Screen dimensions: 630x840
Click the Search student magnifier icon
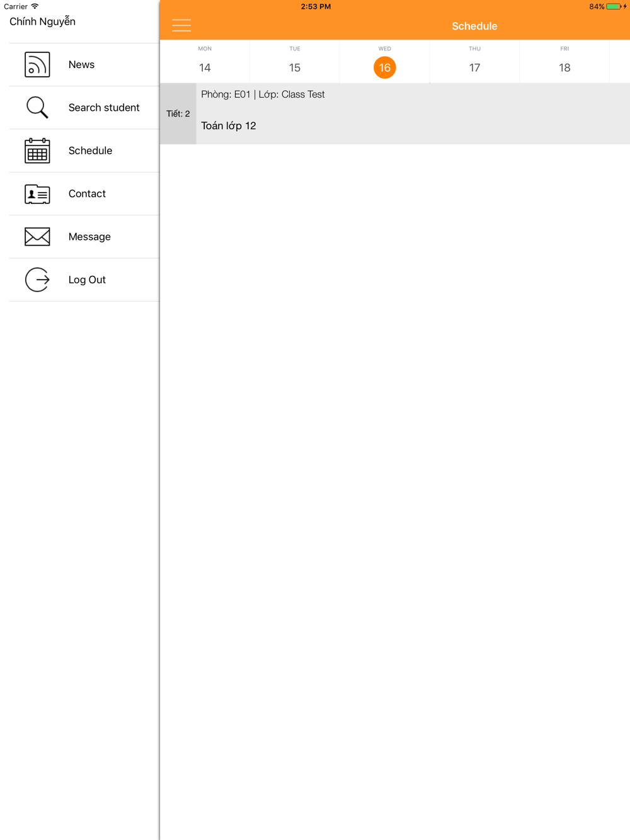tap(37, 108)
